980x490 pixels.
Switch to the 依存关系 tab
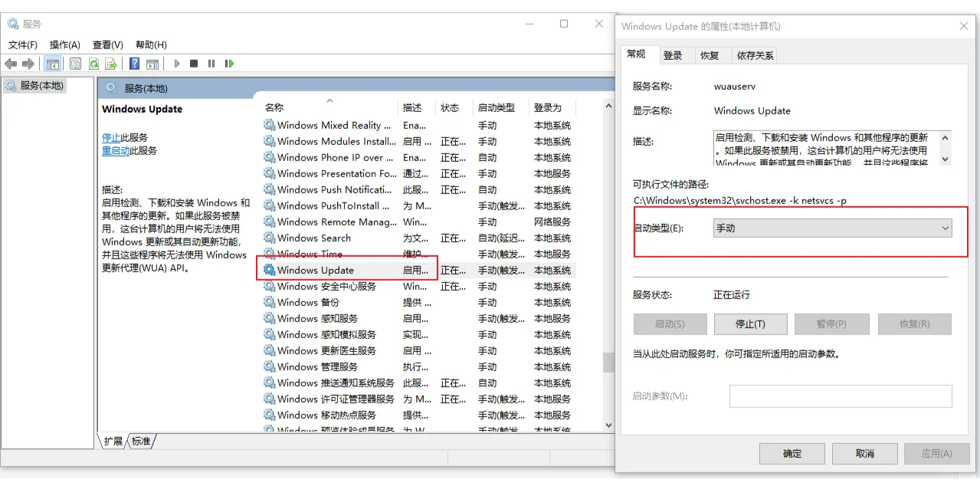click(755, 54)
